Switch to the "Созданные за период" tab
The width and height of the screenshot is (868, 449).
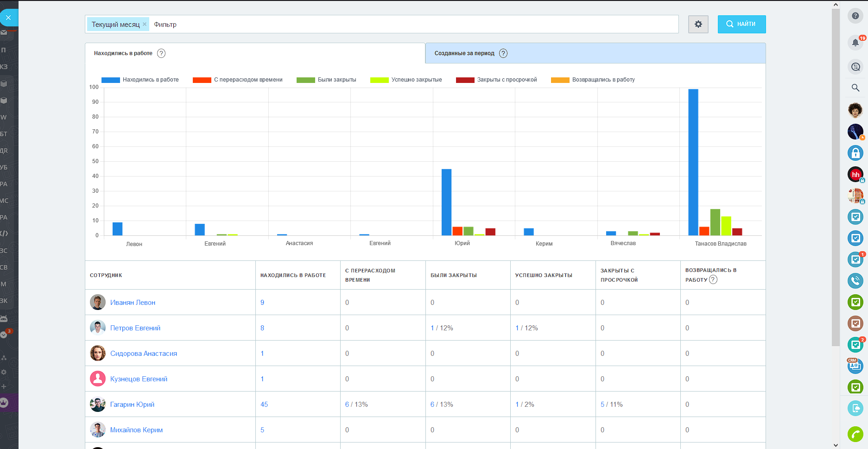[x=464, y=53]
